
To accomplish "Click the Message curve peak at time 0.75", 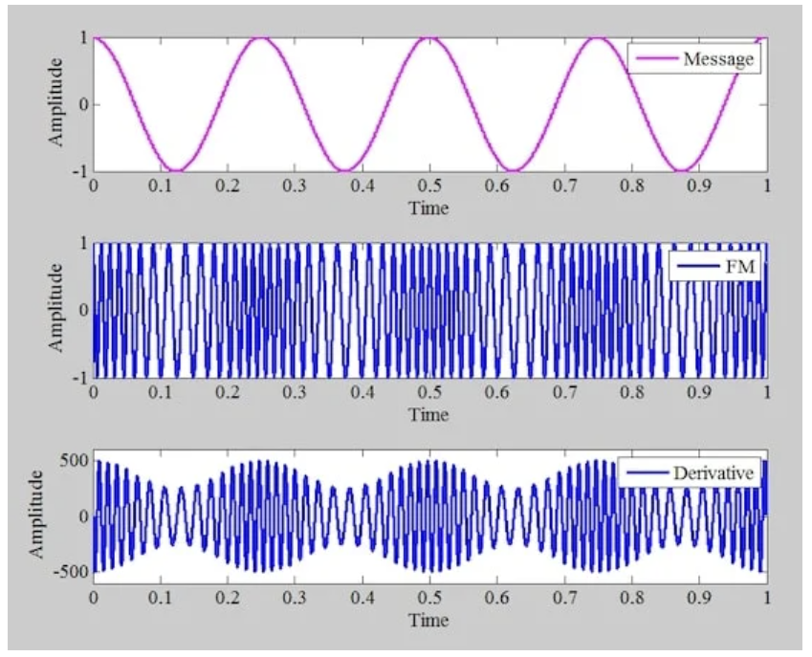I will point(598,38).
